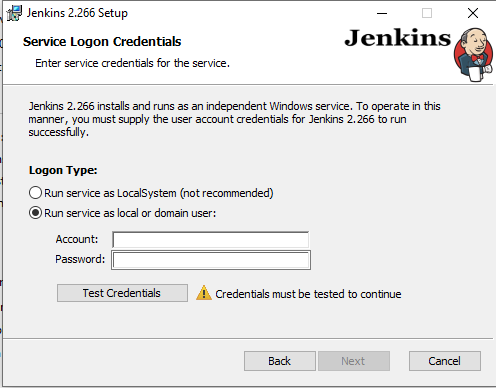Go Back to the previous setup page
Image resolution: width=496 pixels, height=388 pixels.
point(280,361)
